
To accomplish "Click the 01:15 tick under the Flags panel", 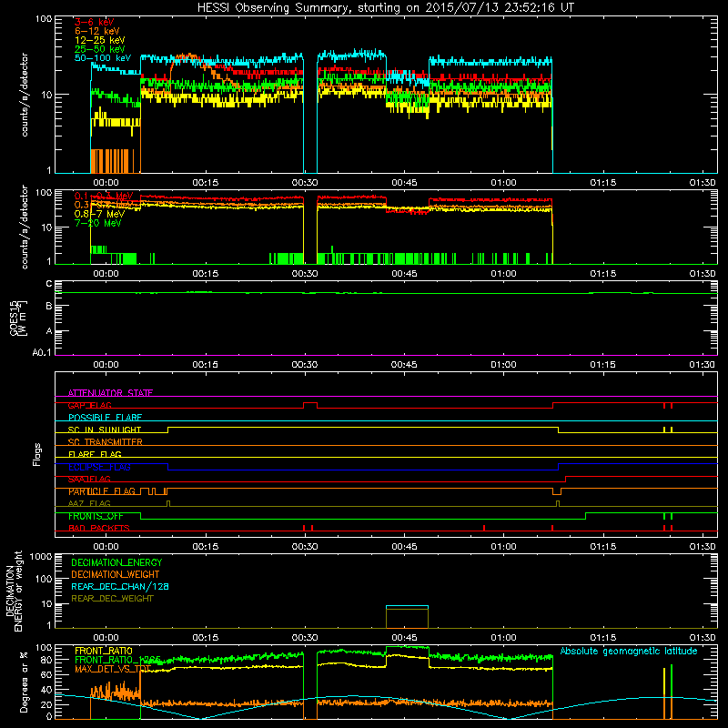I will pos(602,547).
